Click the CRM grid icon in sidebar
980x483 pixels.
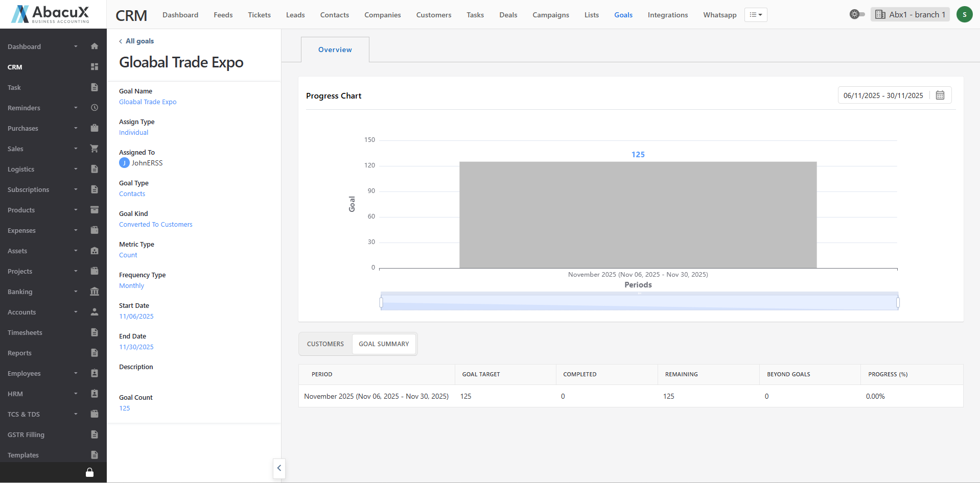point(94,67)
